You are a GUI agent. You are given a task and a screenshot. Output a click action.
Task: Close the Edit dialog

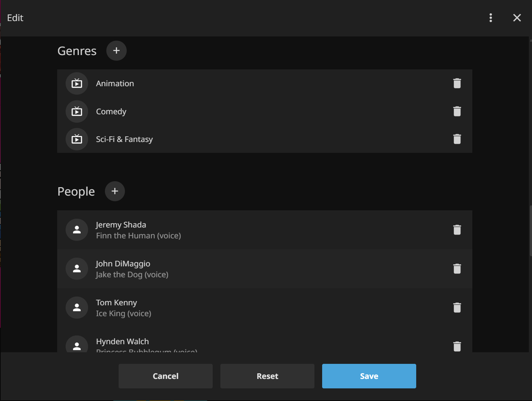click(x=517, y=18)
